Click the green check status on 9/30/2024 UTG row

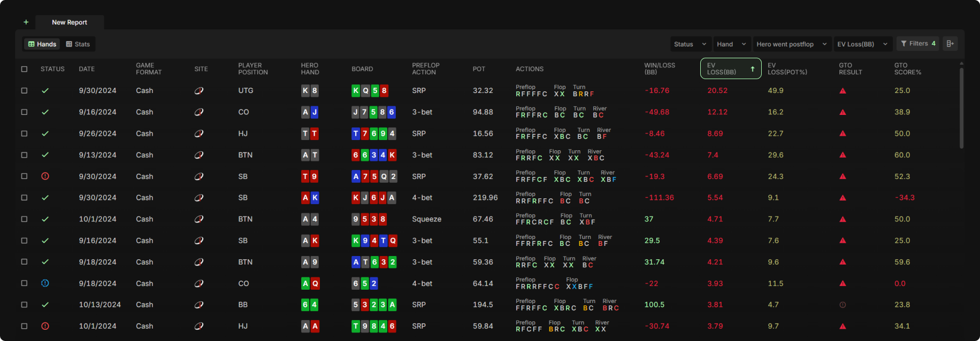click(x=45, y=91)
